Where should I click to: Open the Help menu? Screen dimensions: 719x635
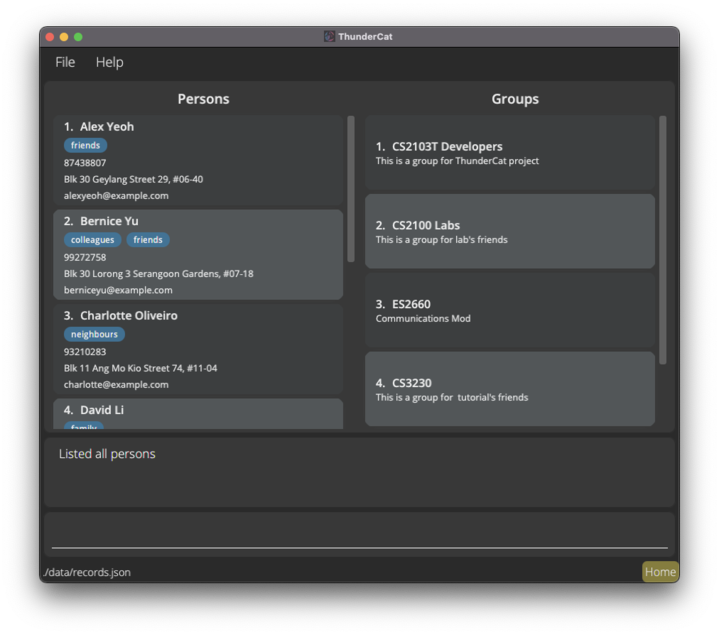(109, 62)
